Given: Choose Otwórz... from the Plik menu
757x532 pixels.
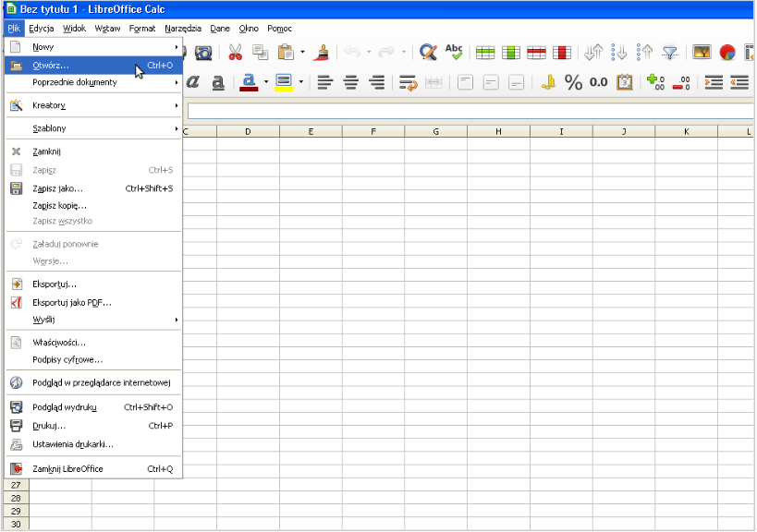Looking at the screenshot, I should (x=93, y=66).
